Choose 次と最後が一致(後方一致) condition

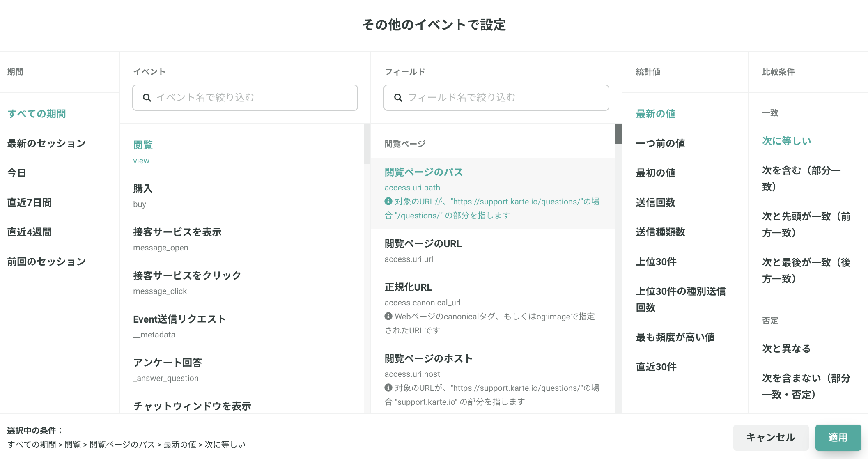tap(806, 271)
